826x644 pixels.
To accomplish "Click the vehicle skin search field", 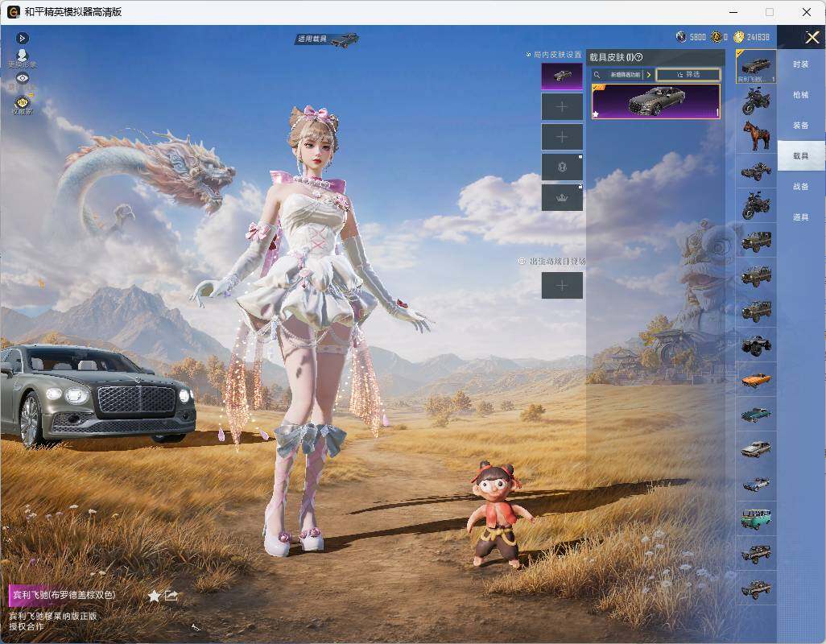I will pos(618,75).
